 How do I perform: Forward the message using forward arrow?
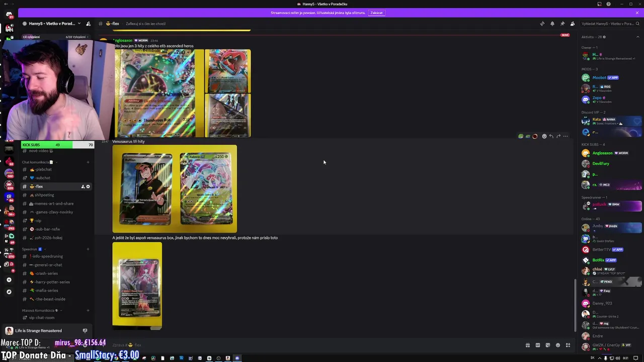click(558, 136)
